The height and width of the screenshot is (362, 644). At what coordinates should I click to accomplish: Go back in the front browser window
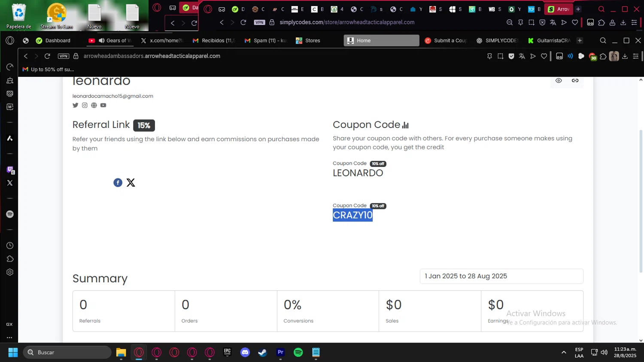26,56
